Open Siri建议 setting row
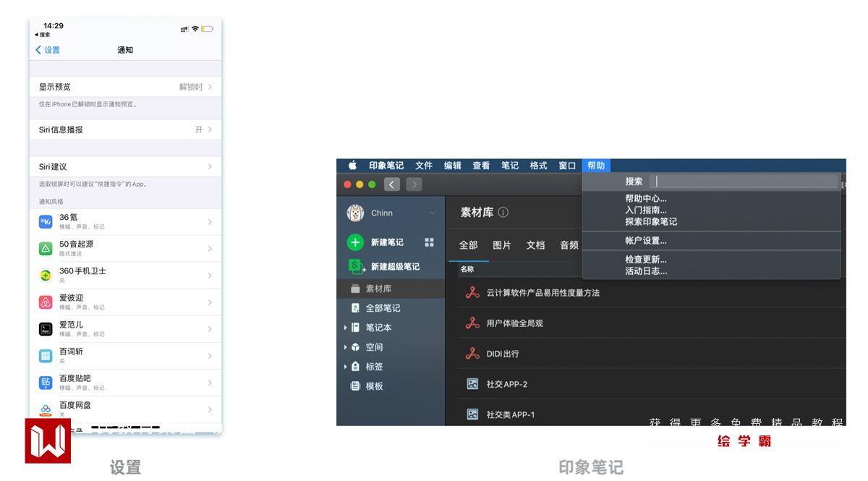Image resolution: width=868 pixels, height=481 pixels. click(125, 166)
